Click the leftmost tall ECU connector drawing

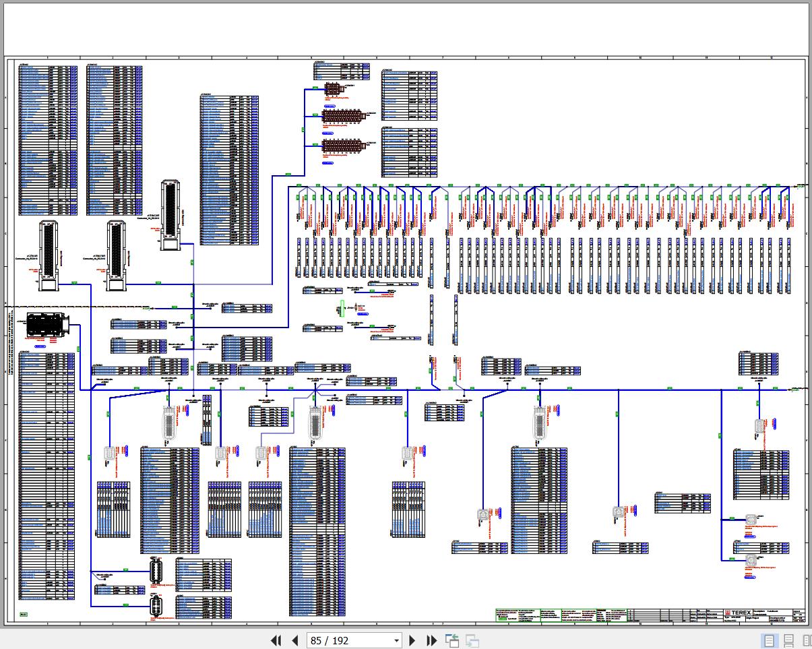click(x=49, y=255)
